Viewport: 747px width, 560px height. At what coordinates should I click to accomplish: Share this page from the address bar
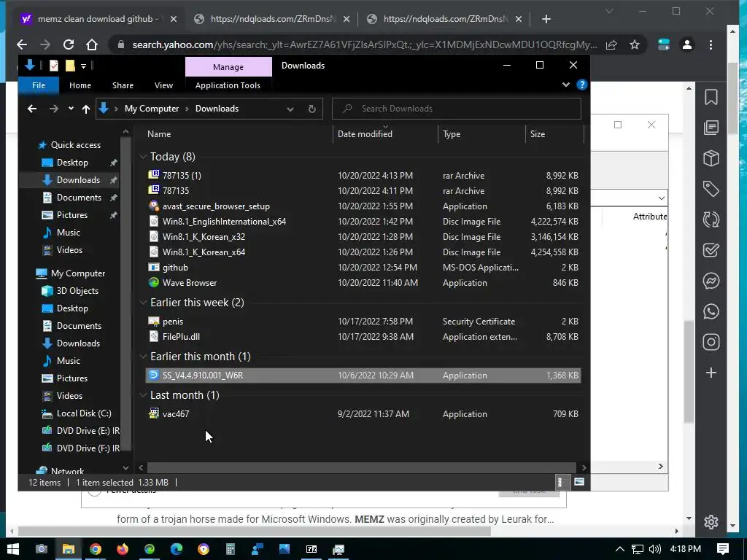point(611,44)
